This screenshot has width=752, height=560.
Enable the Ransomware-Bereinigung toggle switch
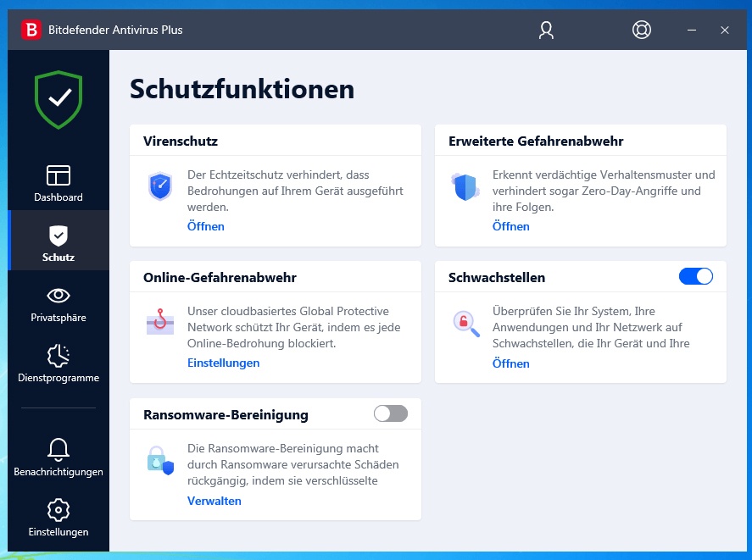click(391, 413)
